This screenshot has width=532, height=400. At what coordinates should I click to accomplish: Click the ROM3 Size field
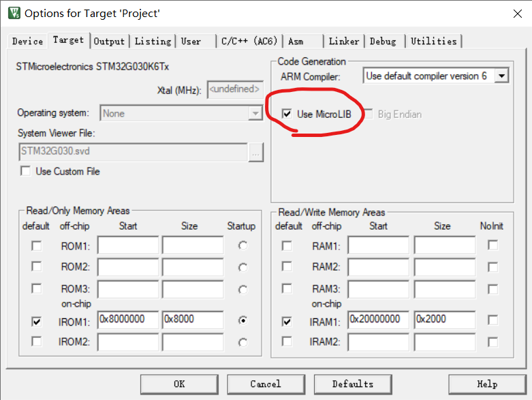coord(193,289)
